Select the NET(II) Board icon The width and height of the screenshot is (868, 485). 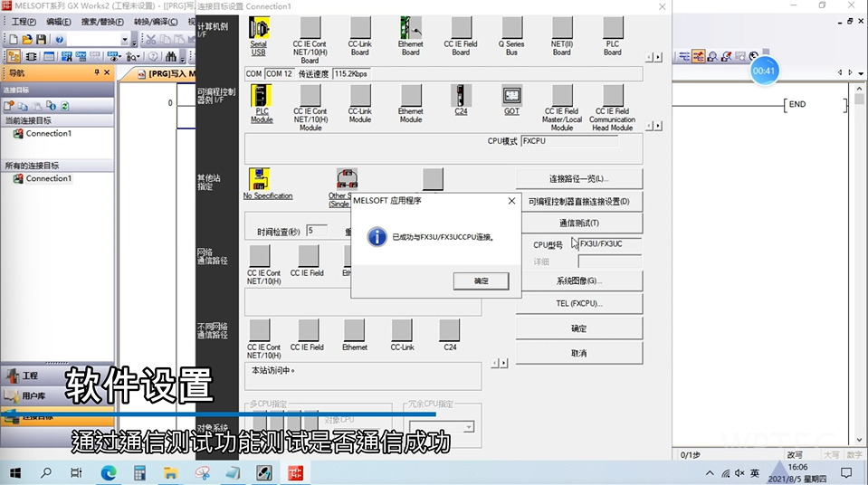(x=562, y=28)
